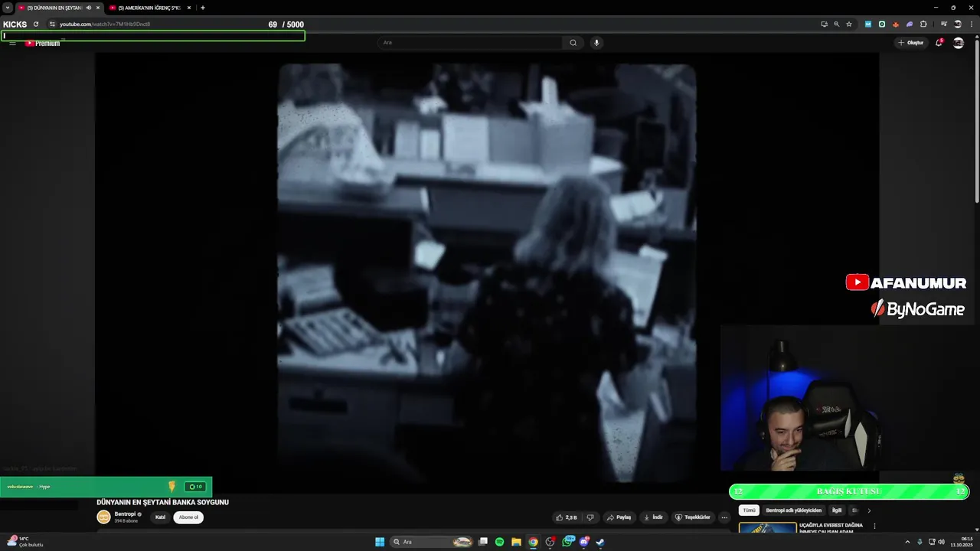Switch to the DÜNYANIN EN ŞEYTANİ tab
Screen dimensions: 980x551
[x=54, y=8]
